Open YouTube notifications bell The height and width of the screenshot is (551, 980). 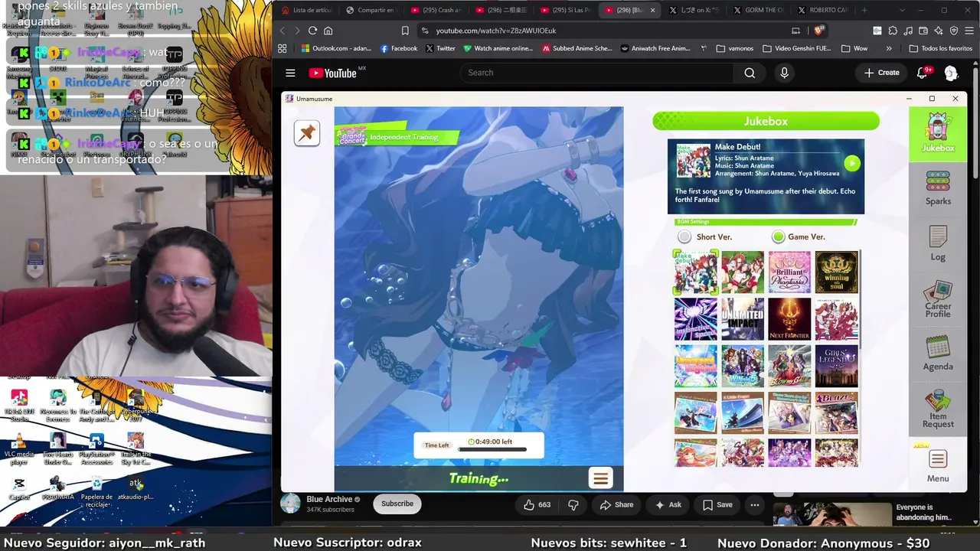click(923, 73)
